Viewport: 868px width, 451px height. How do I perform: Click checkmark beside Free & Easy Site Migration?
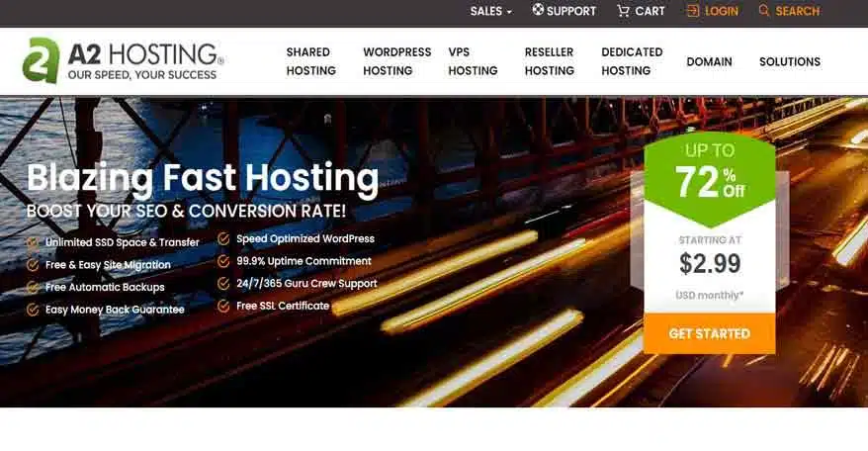pos(33,265)
